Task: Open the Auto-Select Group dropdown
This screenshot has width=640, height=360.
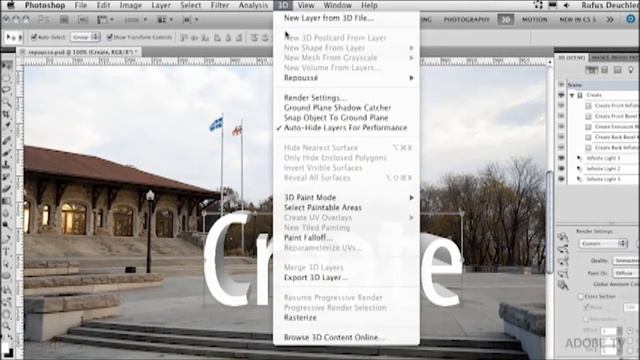Action: (x=85, y=37)
